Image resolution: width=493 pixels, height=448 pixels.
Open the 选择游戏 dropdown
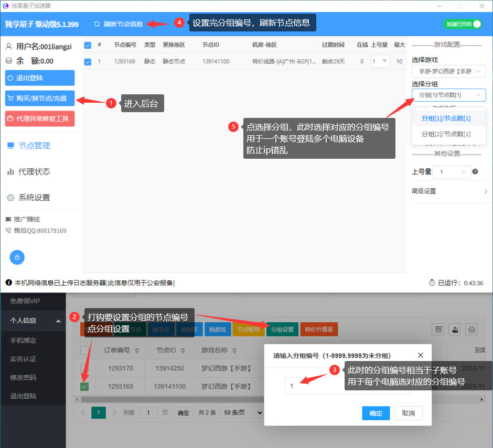pyautogui.click(x=448, y=71)
